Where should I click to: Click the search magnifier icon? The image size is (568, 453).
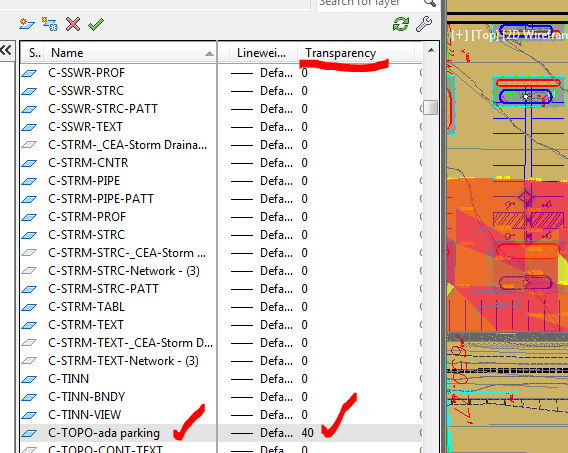430,3
